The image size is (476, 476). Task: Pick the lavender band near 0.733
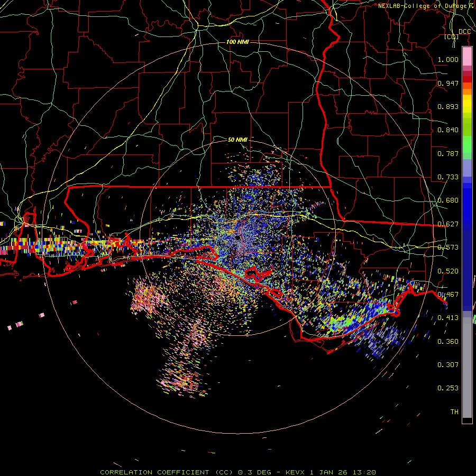467,168
